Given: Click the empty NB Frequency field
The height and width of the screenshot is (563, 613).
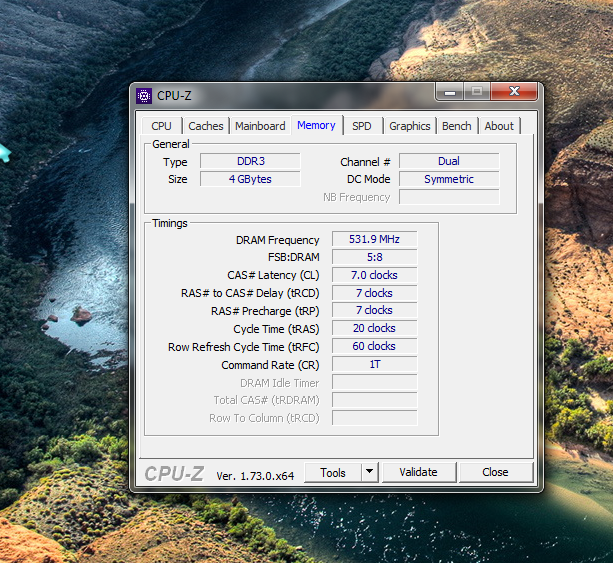Looking at the screenshot, I should pos(449,197).
